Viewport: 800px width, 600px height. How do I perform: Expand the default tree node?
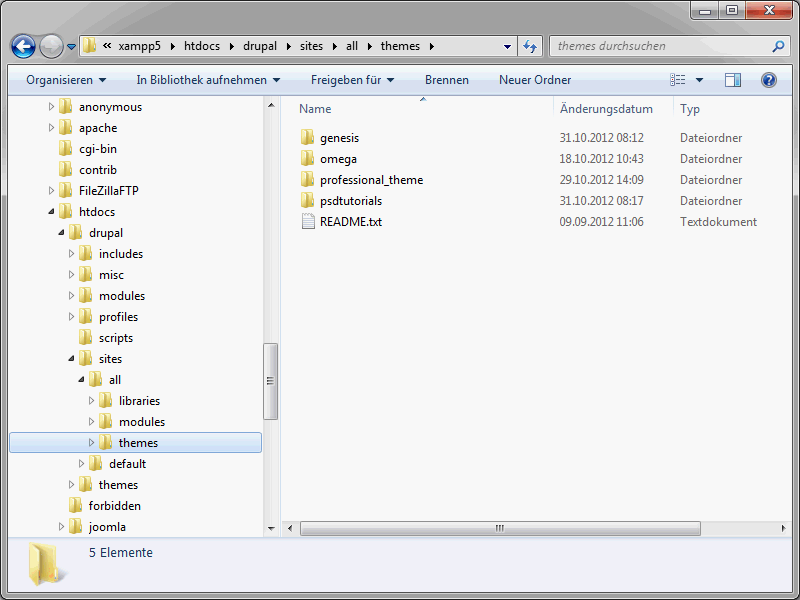click(x=81, y=464)
